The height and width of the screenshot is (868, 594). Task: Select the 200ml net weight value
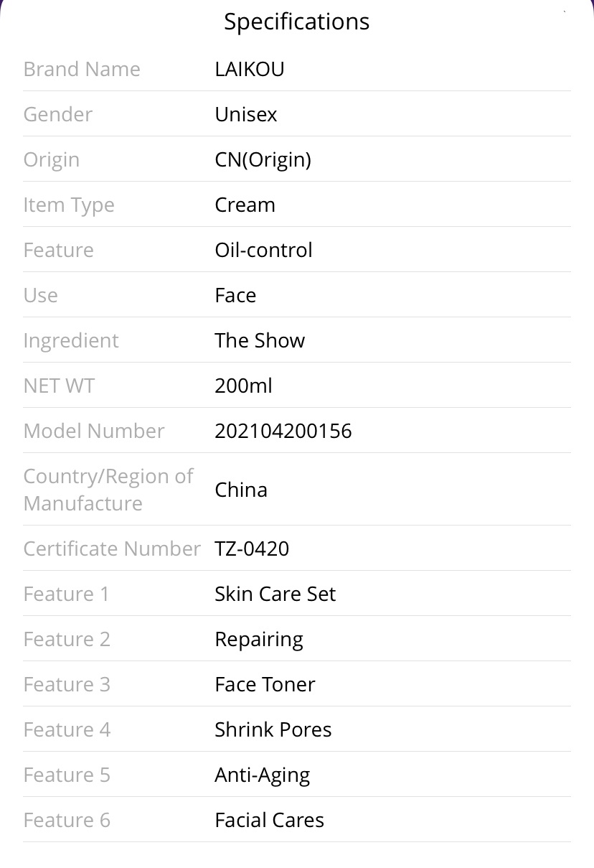click(x=244, y=386)
